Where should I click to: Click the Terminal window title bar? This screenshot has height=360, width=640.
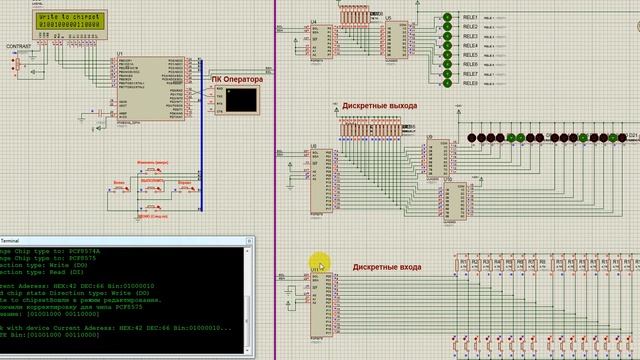[127, 241]
